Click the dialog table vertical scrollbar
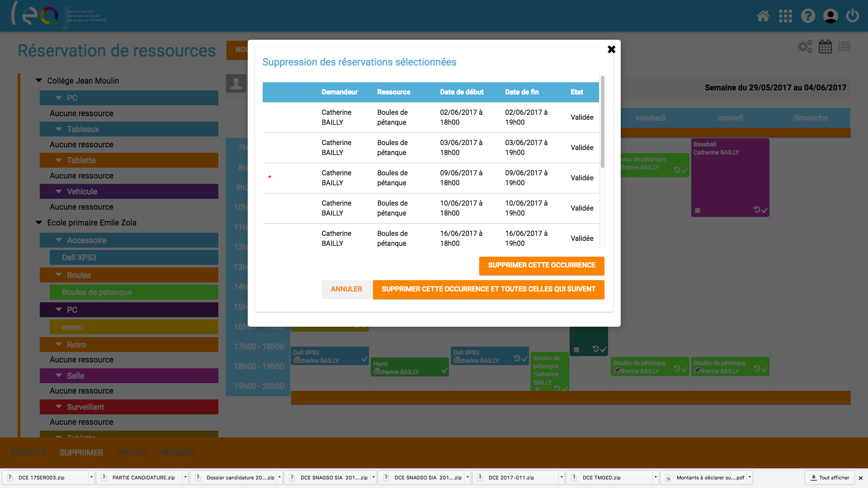The height and width of the screenshot is (488, 868). click(602, 122)
